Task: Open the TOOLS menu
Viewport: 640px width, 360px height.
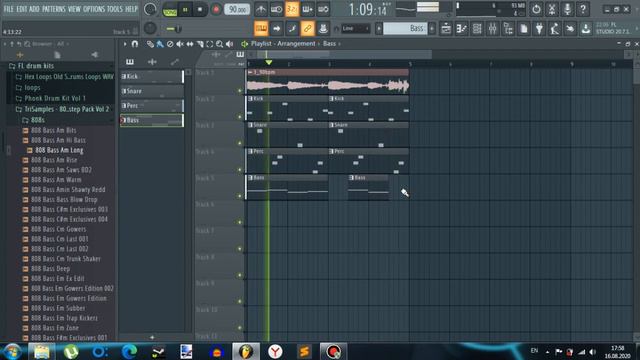Action: point(115,9)
